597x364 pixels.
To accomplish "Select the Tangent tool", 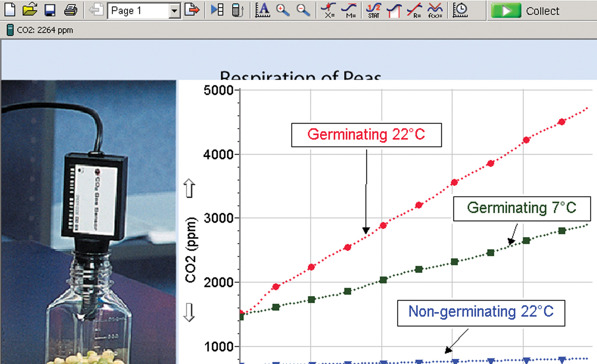I will point(350,10).
